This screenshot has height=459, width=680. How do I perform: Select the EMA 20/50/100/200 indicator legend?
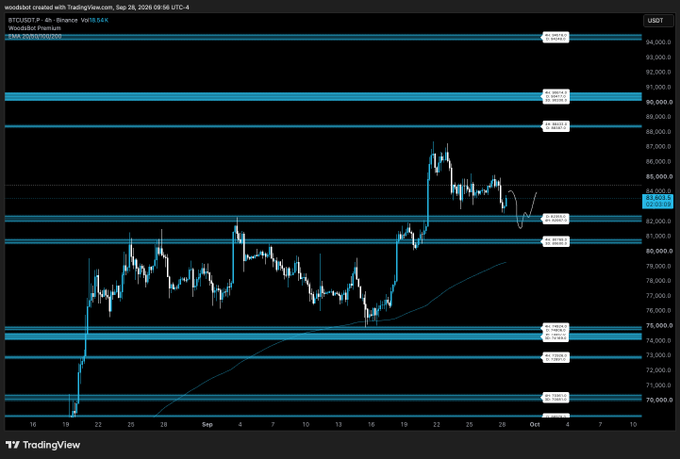point(35,36)
